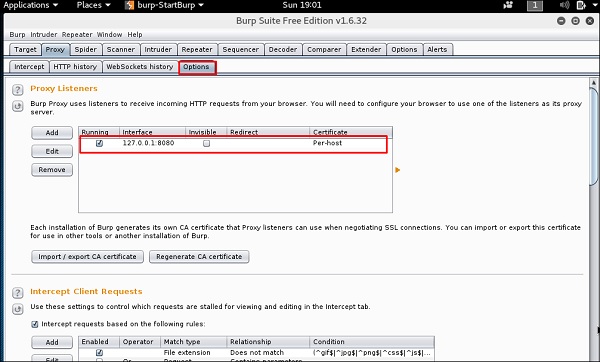The image size is (600, 362).
Task: Click Proxy Listeners restore defaults icon
Action: [x=18, y=106]
